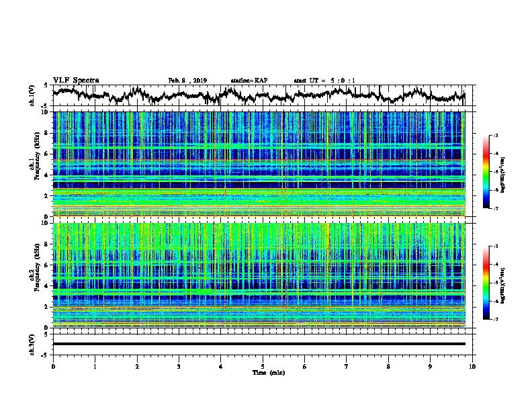Click the "-7" label under the ch.2 color bar
The image size is (532, 411).
496,319
